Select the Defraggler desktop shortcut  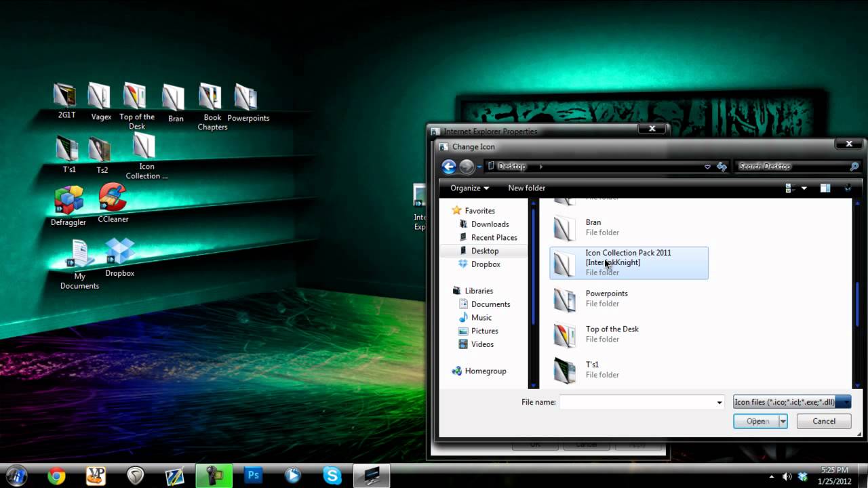click(68, 206)
